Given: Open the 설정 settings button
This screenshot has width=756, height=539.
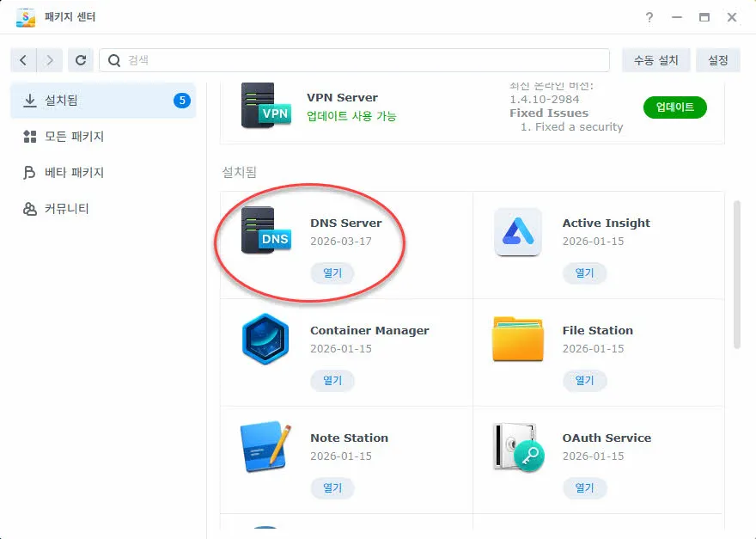Looking at the screenshot, I should (x=718, y=60).
